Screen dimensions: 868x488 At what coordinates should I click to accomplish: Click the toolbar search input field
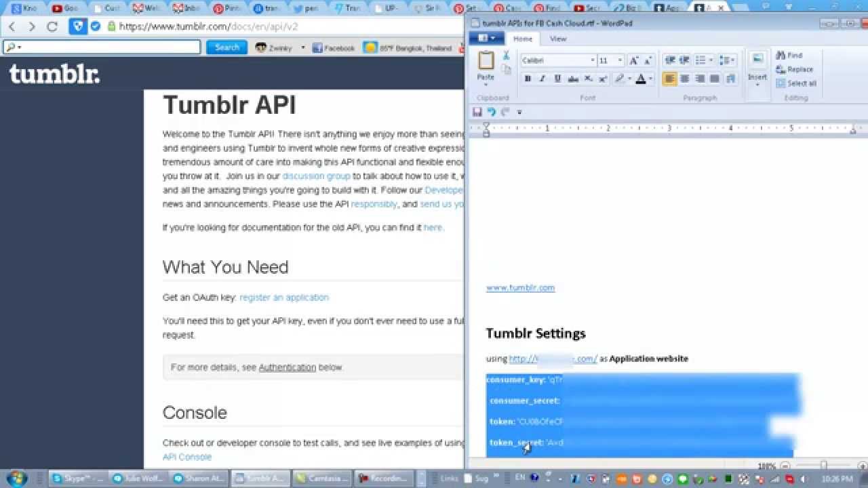102,47
